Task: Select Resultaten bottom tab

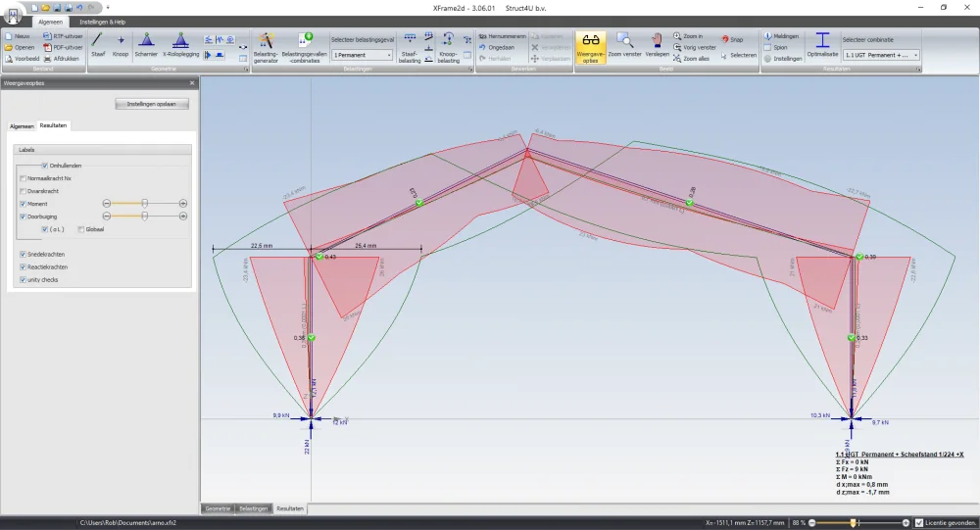Action: [290, 508]
